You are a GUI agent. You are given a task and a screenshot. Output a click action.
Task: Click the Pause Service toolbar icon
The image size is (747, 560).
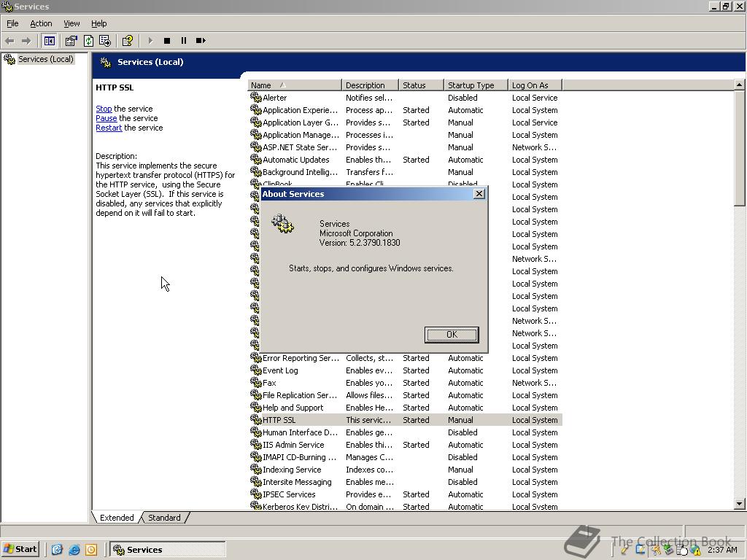click(x=183, y=41)
